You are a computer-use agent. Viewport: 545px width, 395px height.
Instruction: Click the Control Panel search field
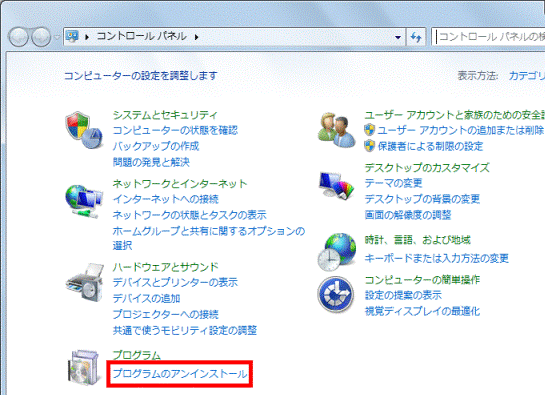[x=488, y=37]
